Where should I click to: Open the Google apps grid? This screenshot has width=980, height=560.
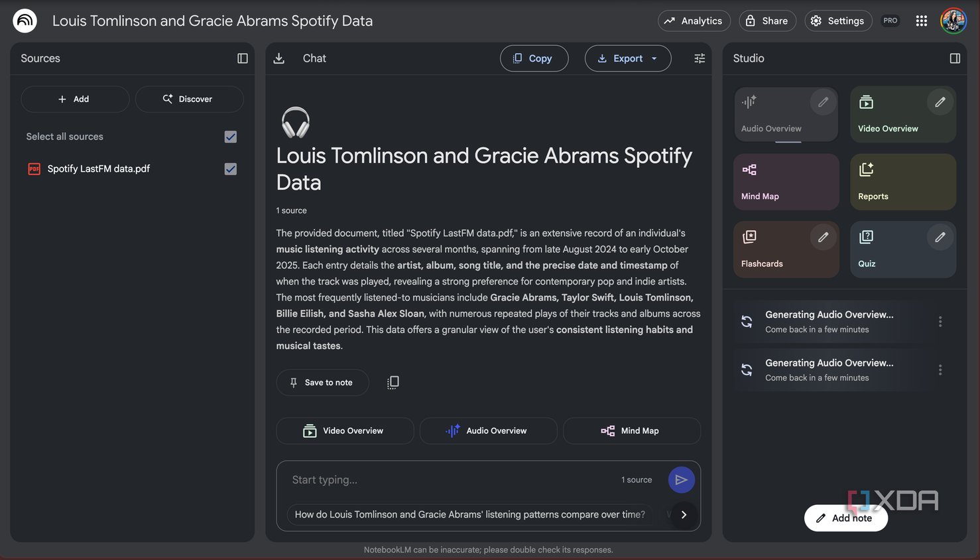(x=922, y=21)
